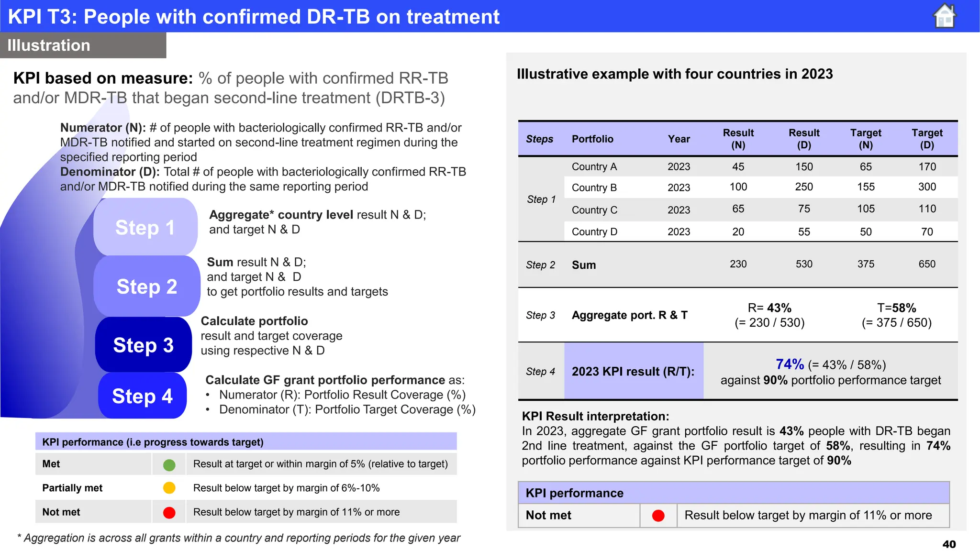980x551 pixels.
Task: Click the Country D row label
Action: coord(594,232)
